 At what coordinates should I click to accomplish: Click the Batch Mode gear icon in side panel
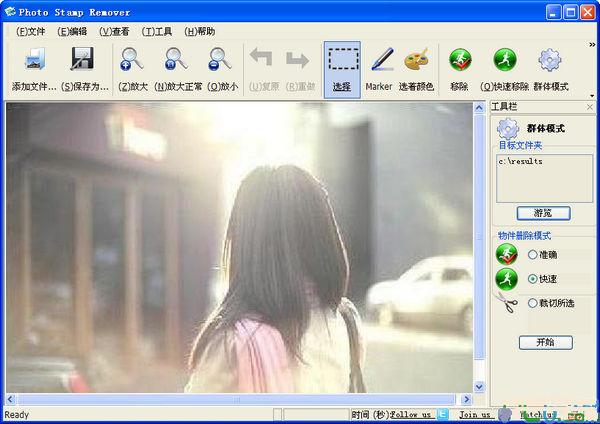508,129
